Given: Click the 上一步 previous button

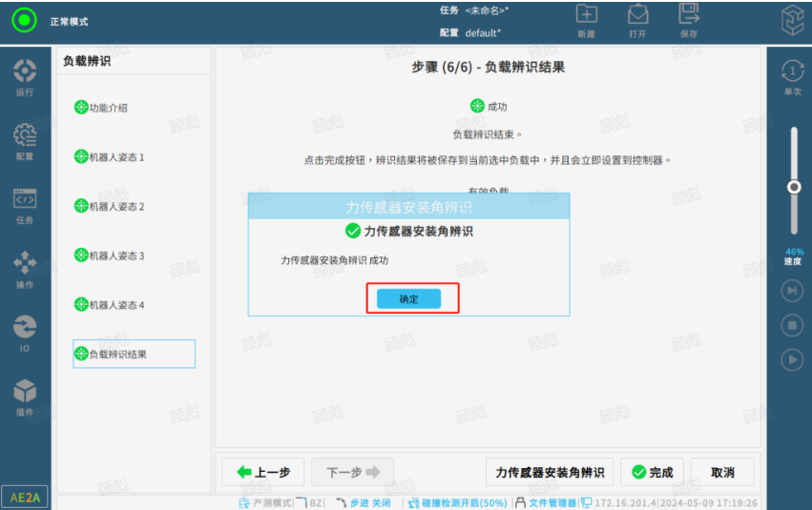Looking at the screenshot, I should [x=262, y=472].
